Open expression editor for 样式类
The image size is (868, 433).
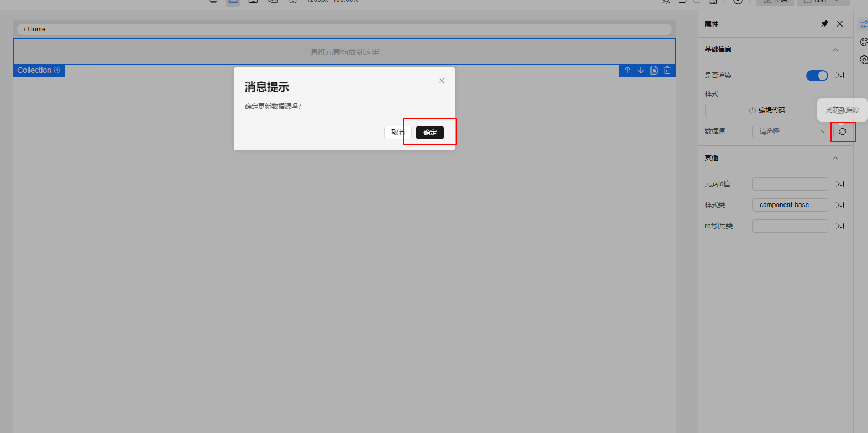pos(840,205)
